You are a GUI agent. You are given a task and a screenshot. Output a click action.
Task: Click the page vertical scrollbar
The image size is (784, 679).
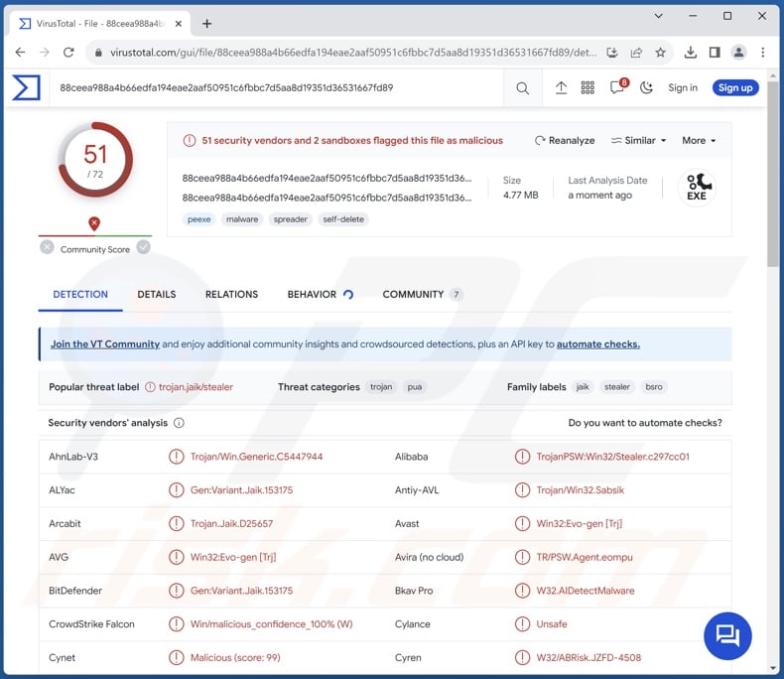[772, 175]
